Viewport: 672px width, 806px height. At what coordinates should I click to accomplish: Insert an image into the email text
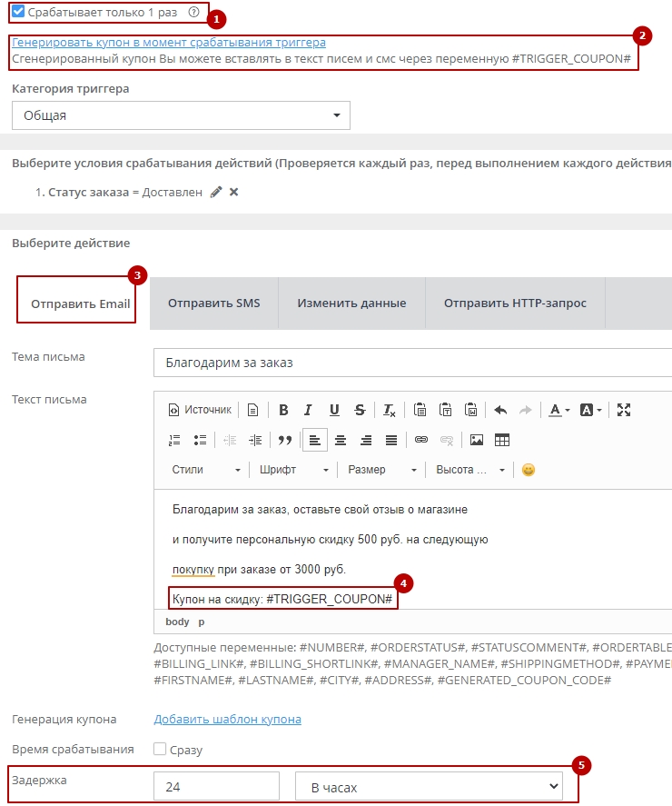[476, 440]
